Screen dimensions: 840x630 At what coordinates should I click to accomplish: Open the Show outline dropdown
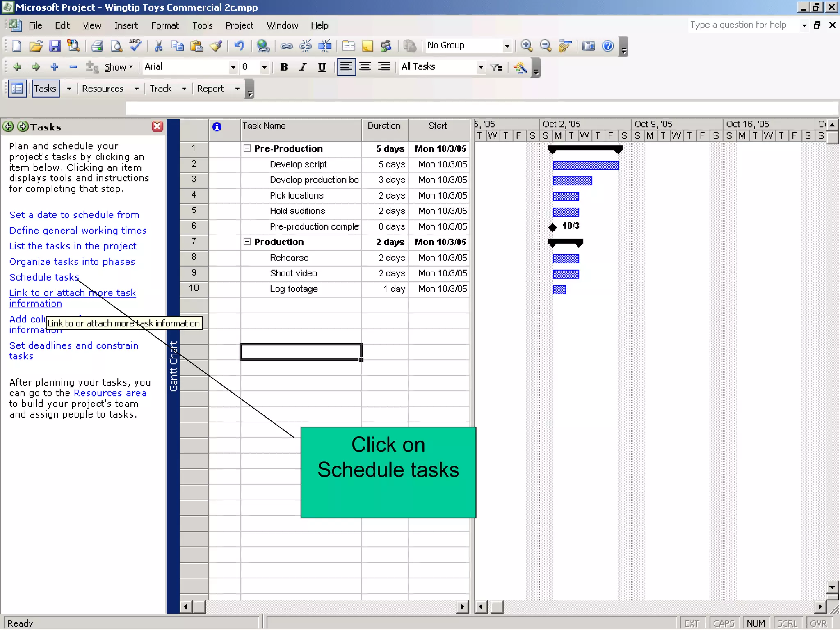pyautogui.click(x=119, y=67)
